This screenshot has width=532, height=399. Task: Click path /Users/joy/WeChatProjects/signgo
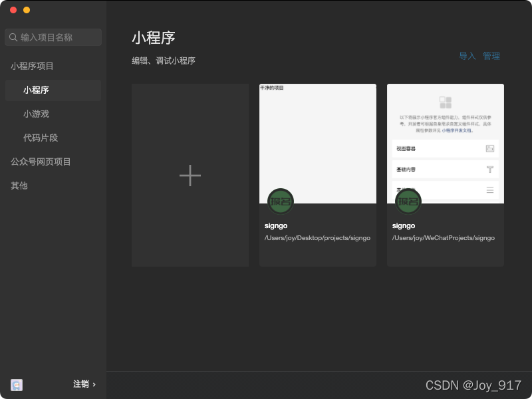click(x=444, y=238)
